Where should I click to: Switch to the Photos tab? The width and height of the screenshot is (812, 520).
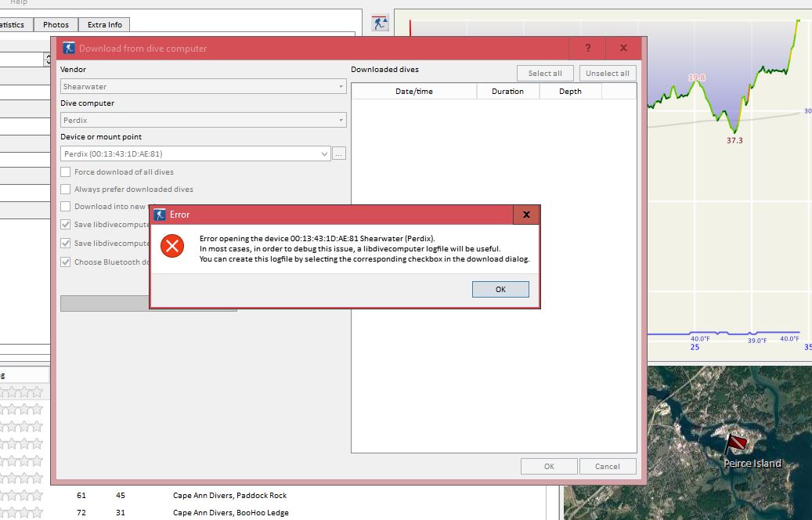[56, 24]
